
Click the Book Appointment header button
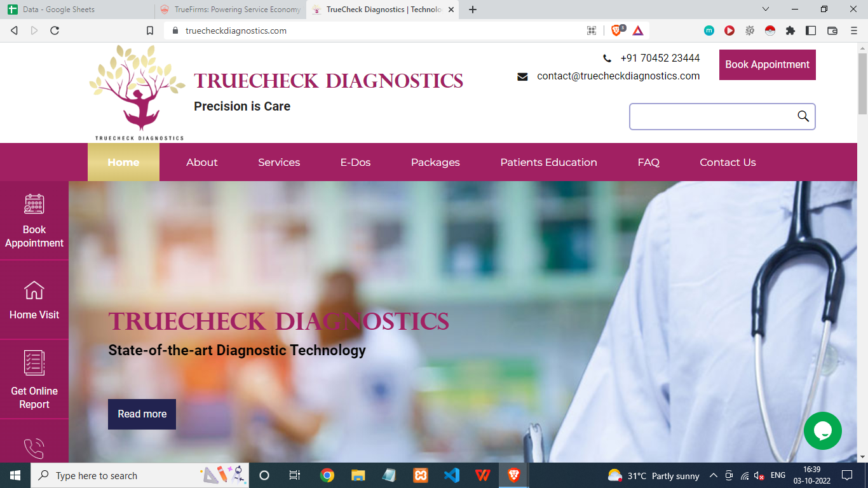pyautogui.click(x=767, y=65)
